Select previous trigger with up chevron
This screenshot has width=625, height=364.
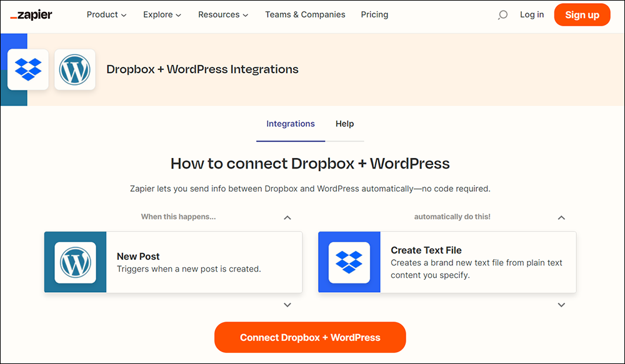click(x=287, y=217)
